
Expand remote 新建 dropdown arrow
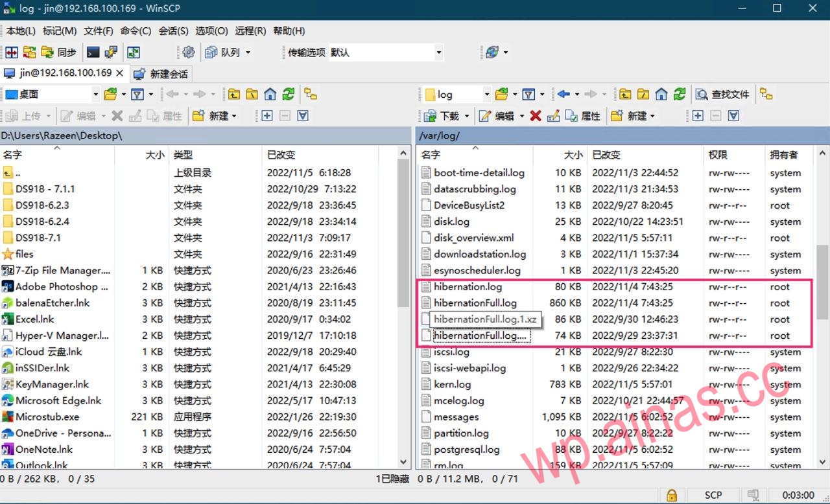click(x=652, y=116)
